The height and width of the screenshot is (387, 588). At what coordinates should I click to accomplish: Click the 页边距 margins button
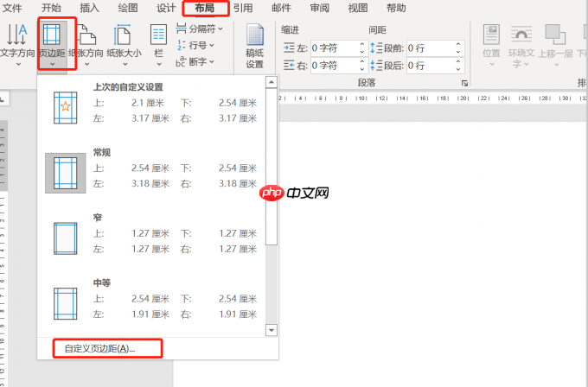tap(52, 44)
